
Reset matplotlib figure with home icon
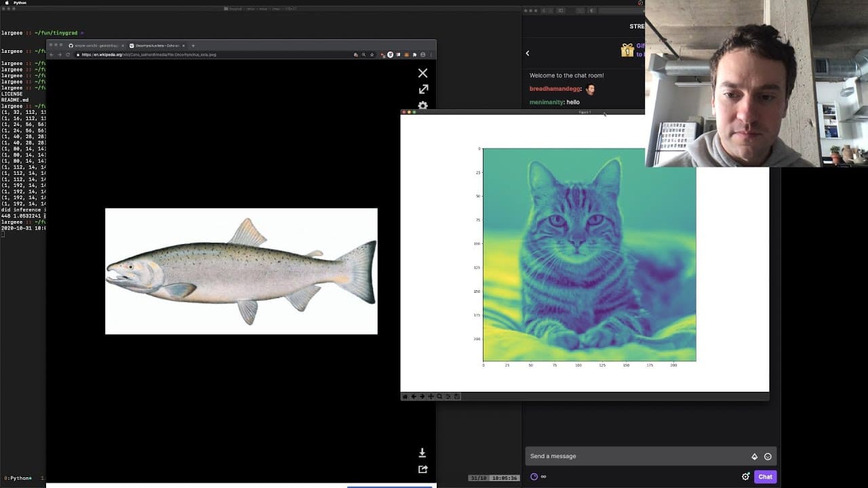click(405, 396)
